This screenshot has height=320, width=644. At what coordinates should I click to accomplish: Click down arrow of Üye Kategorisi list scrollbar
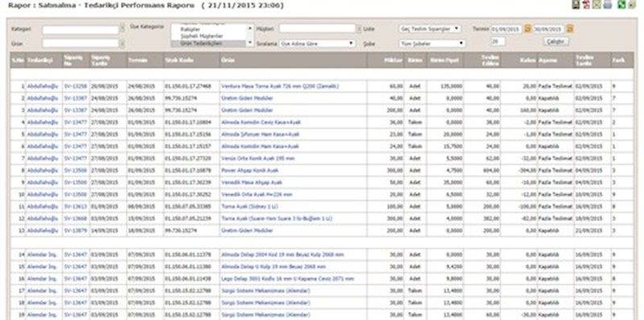(x=250, y=44)
